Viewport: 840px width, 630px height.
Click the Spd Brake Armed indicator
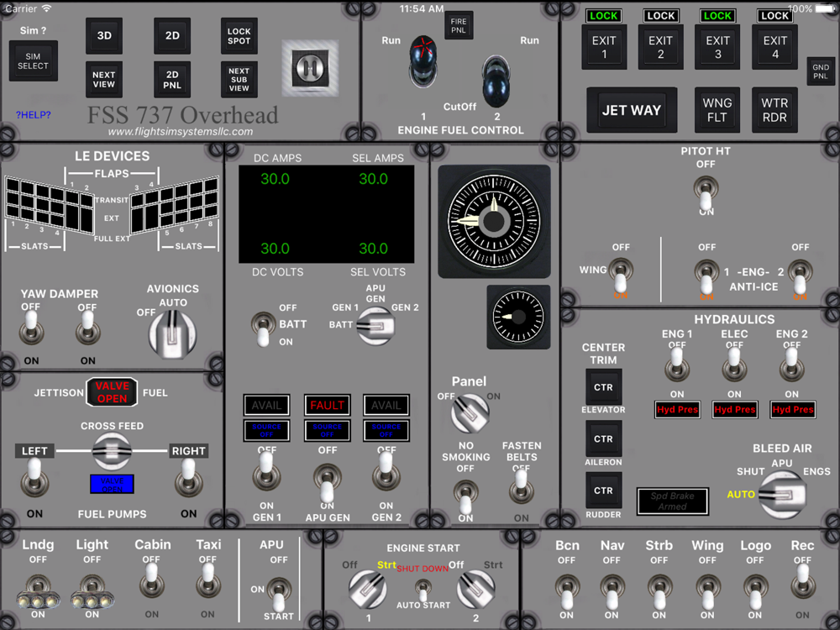point(672,501)
